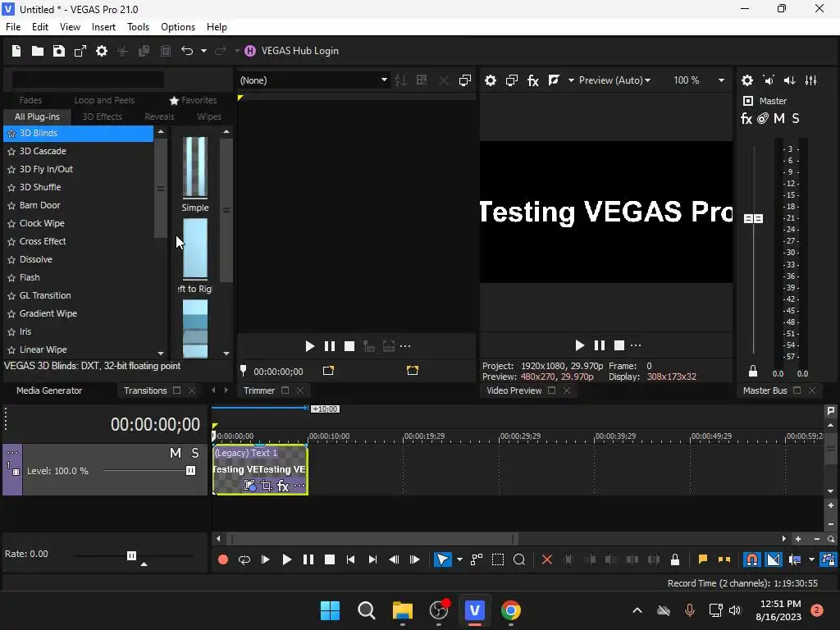
Task: Select the Favorites transitions category
Action: point(194,100)
